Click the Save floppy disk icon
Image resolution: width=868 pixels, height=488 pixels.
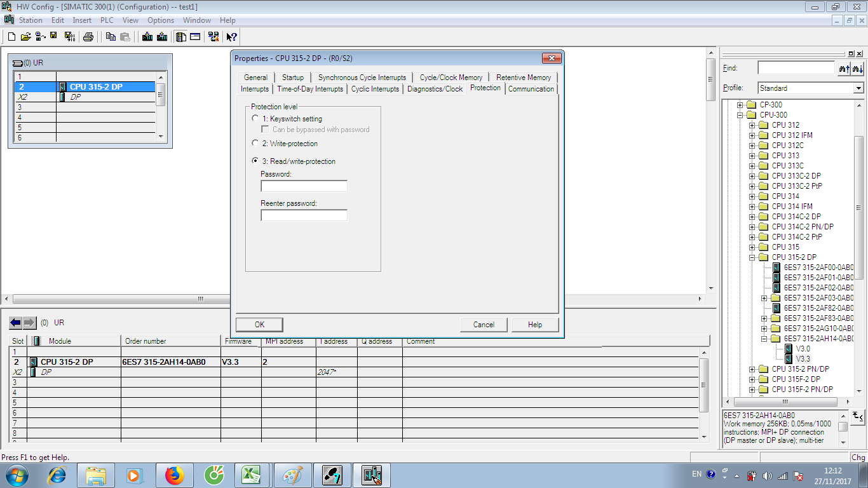(x=53, y=37)
